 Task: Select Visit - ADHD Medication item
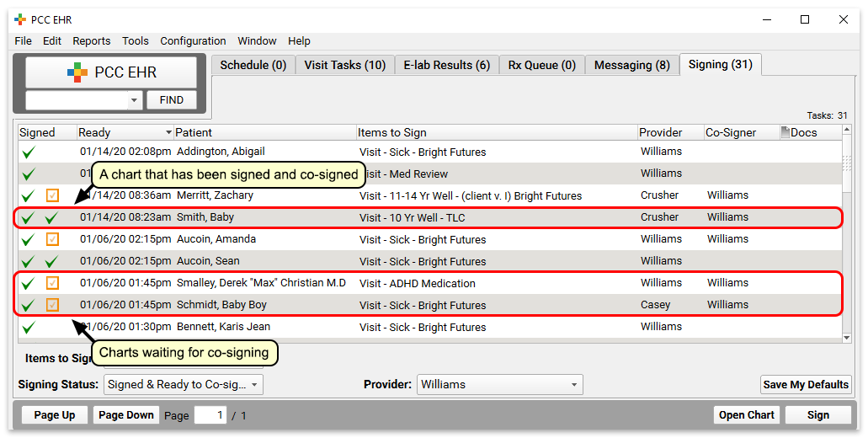point(418,284)
